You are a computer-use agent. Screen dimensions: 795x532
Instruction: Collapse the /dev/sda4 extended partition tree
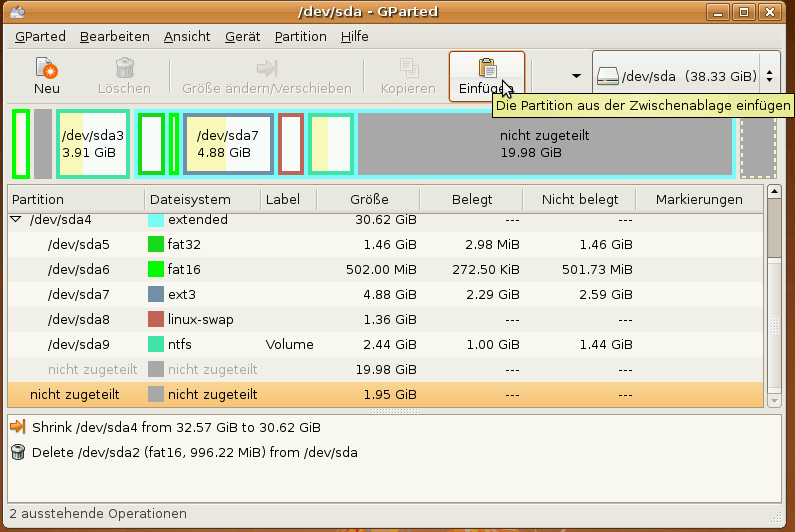16,220
